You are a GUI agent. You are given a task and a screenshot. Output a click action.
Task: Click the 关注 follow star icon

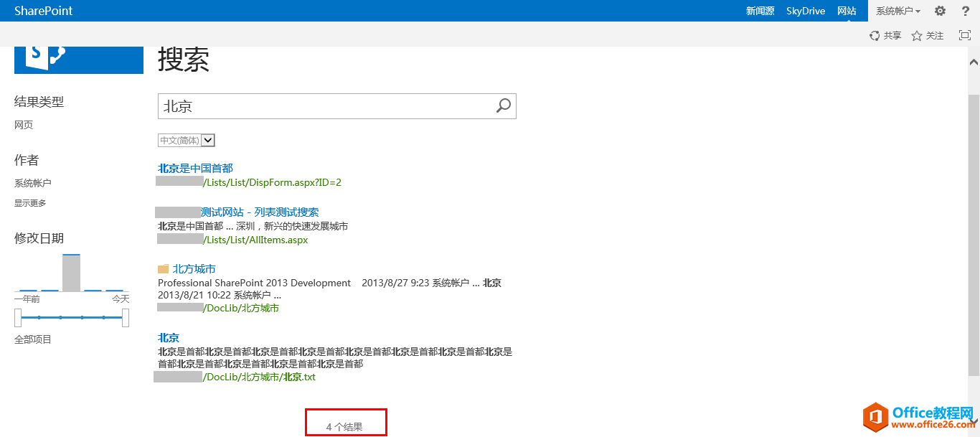(x=927, y=34)
